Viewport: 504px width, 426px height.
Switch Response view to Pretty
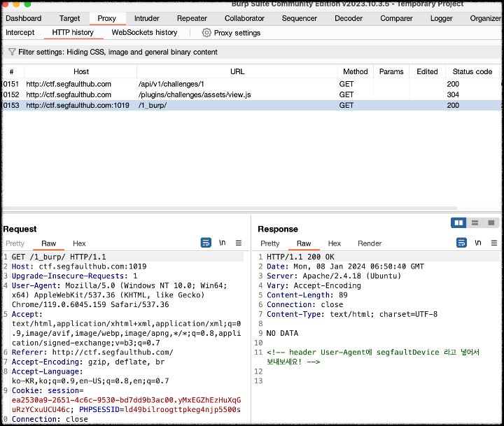(270, 243)
